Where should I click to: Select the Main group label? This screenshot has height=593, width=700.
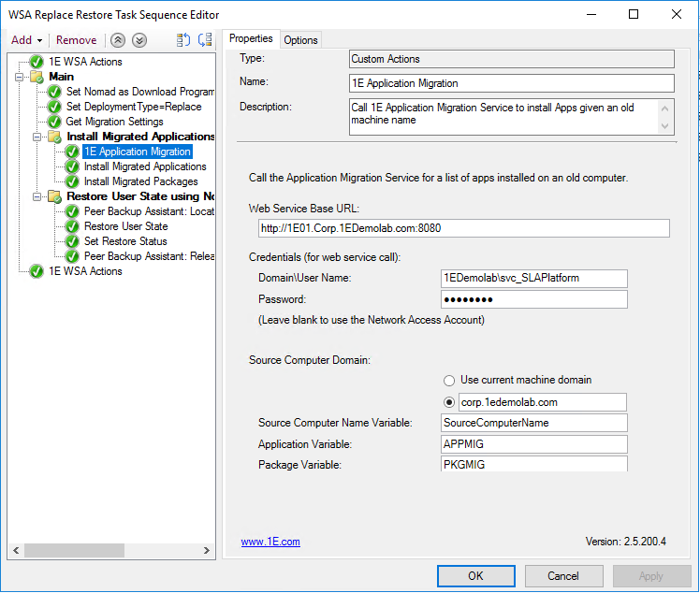pyautogui.click(x=61, y=77)
